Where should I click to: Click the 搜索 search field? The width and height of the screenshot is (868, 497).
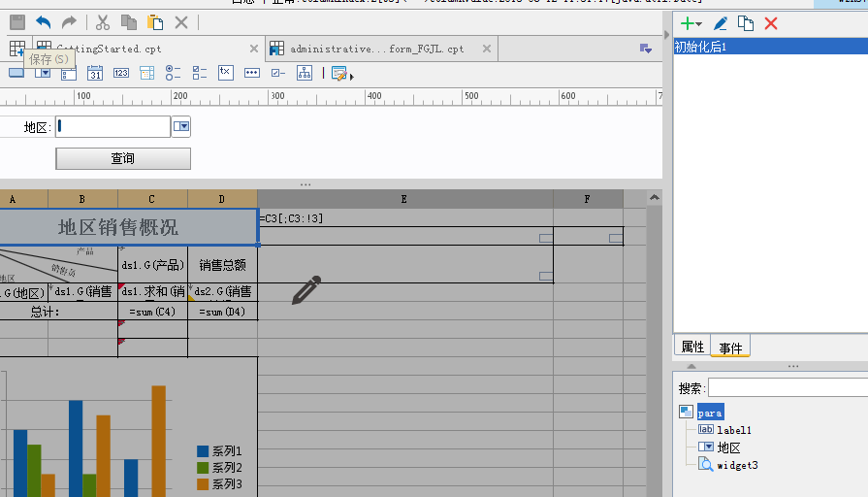point(788,388)
